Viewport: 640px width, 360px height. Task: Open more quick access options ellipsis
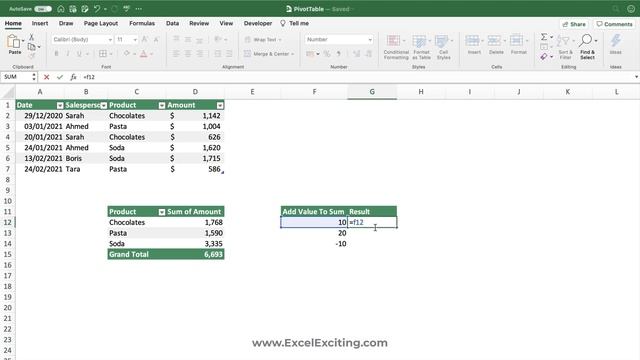[x=139, y=9]
